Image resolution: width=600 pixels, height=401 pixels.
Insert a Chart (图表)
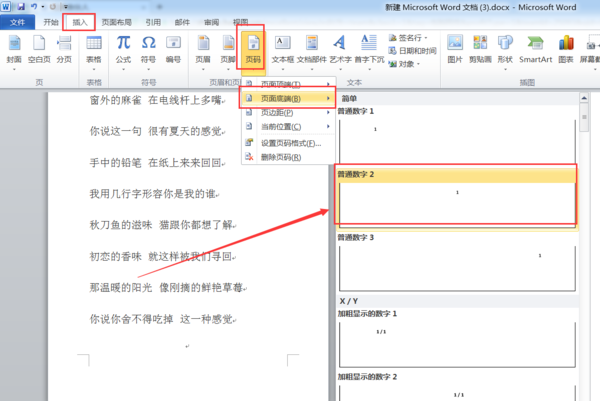tap(566, 50)
